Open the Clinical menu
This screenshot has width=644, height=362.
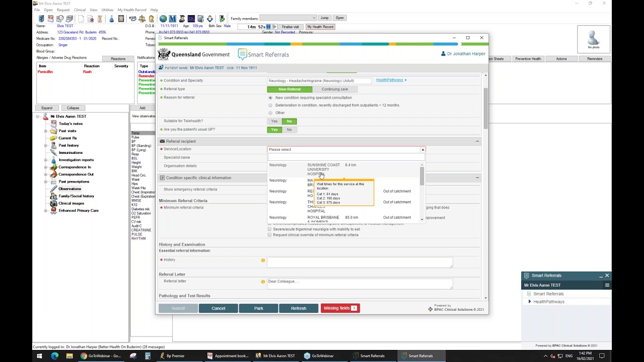pos(79,10)
